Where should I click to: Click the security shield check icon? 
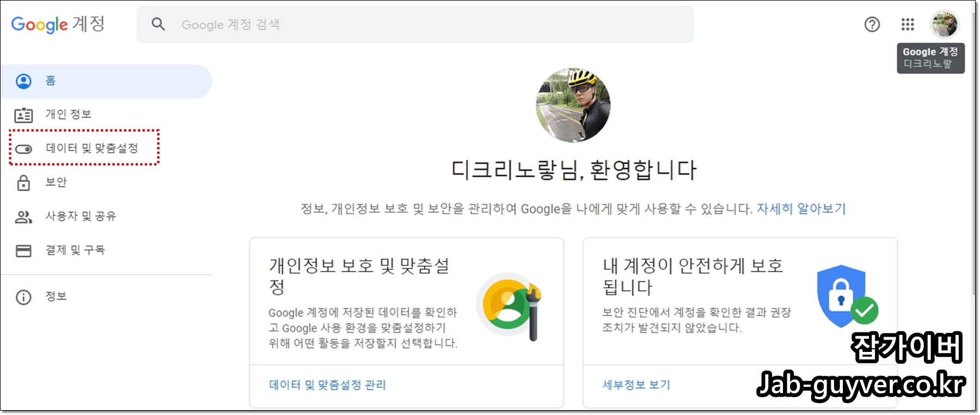click(847, 296)
